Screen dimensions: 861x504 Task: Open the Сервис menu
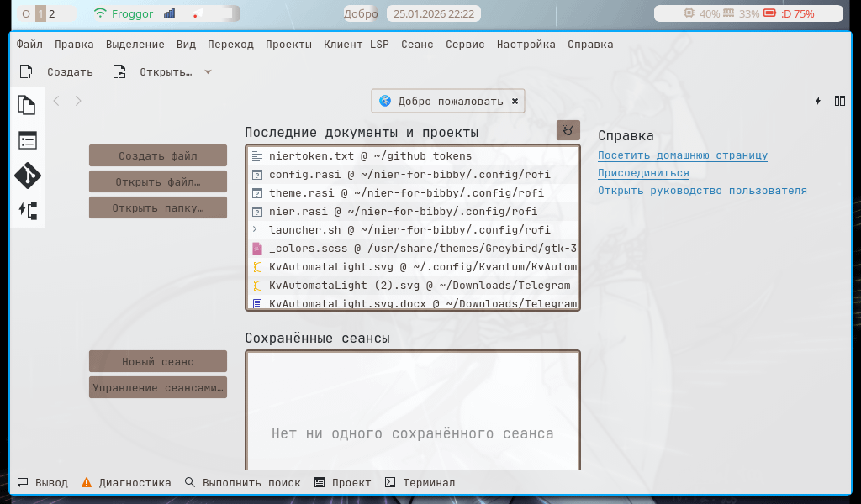[465, 45]
